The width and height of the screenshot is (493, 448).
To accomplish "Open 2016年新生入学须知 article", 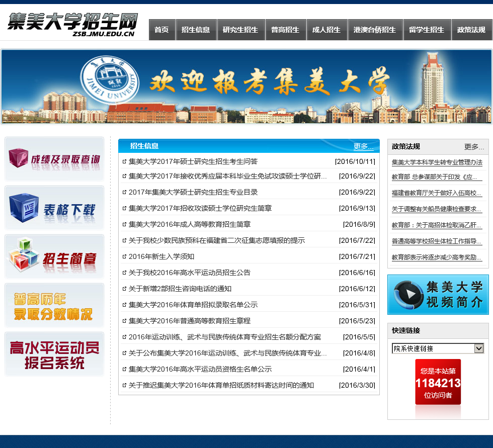I will point(161,256).
